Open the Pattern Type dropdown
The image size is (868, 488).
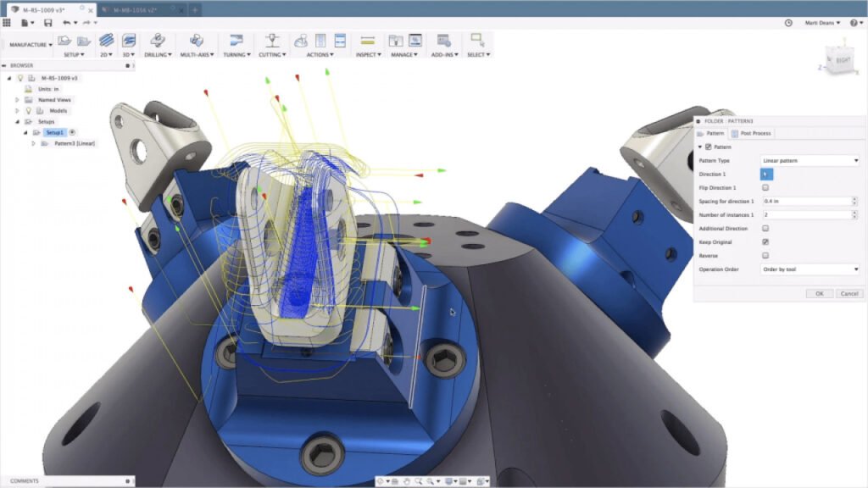(x=810, y=160)
